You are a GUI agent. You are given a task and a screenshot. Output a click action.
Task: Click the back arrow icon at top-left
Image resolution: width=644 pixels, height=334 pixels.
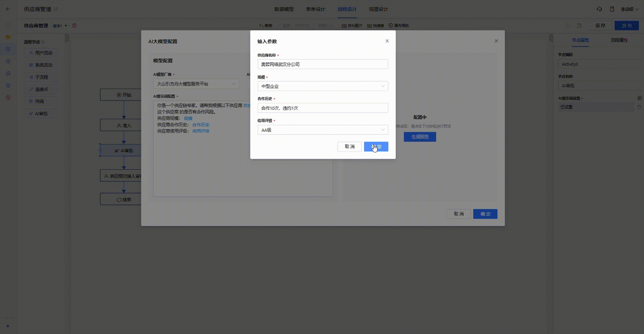pos(8,9)
